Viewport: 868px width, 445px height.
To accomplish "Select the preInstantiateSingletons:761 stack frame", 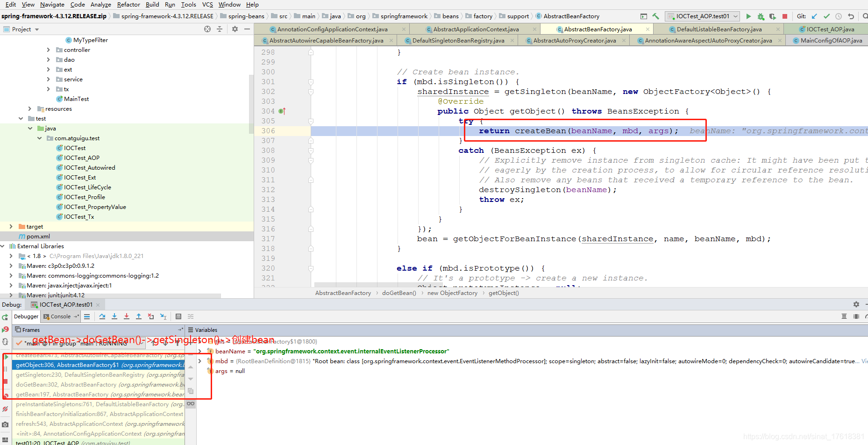I will (99, 404).
